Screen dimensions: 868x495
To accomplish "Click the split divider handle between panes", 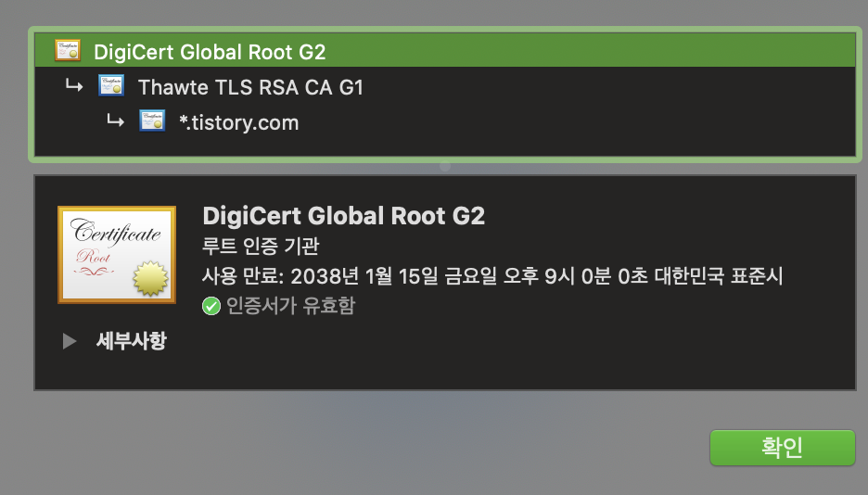I will [x=445, y=166].
